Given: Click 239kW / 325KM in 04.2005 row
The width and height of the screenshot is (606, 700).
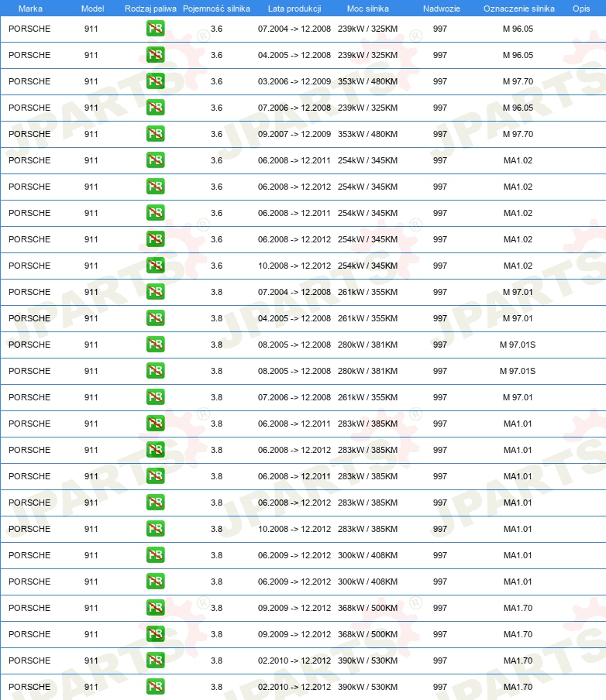Looking at the screenshot, I should [x=368, y=55].
